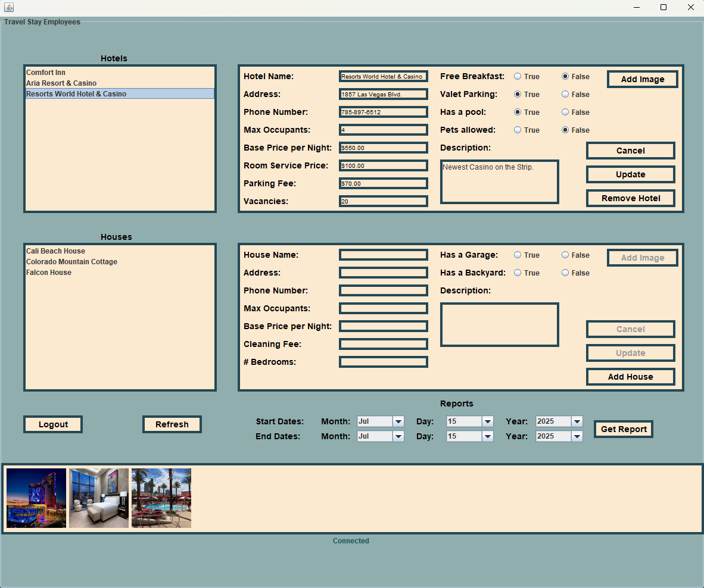Click the hotel pool image thumbnail
The width and height of the screenshot is (704, 588).
pyautogui.click(x=161, y=498)
